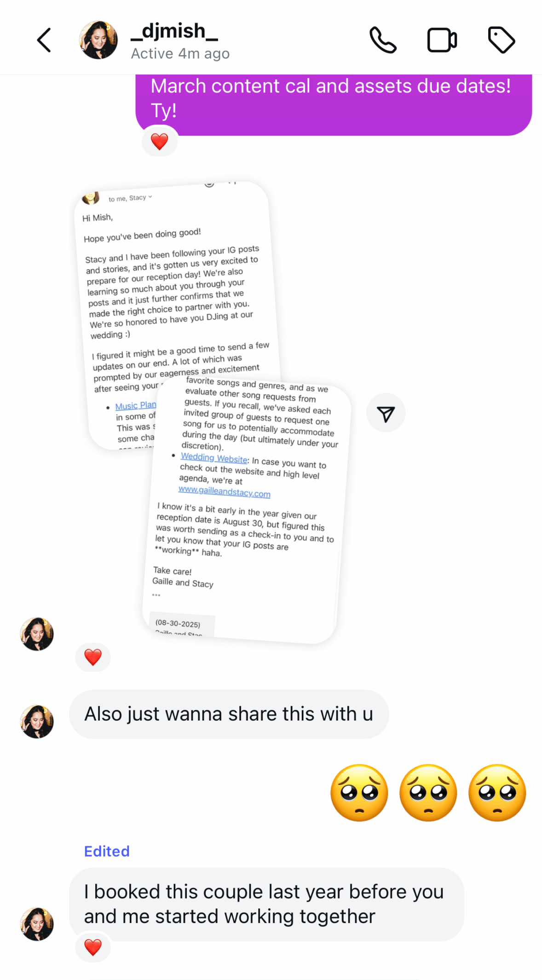Image resolution: width=542 pixels, height=980 pixels.
Task: Start a video call
Action: tap(442, 40)
